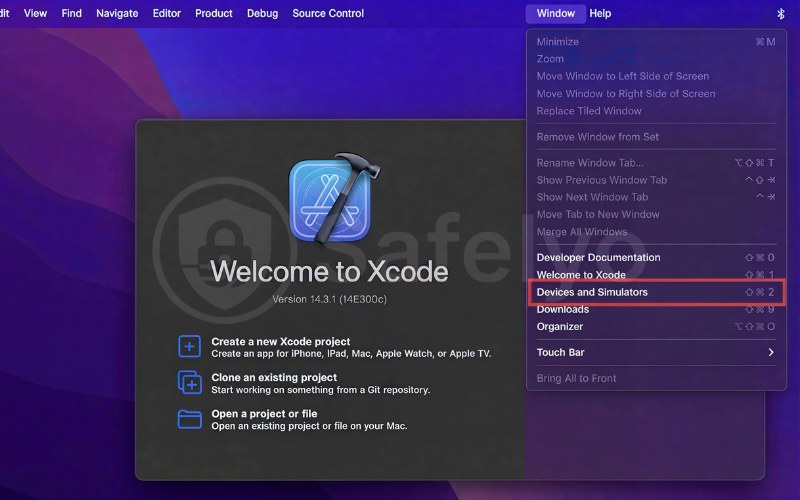Open the Find menu
This screenshot has width=800, height=500.
(71, 13)
